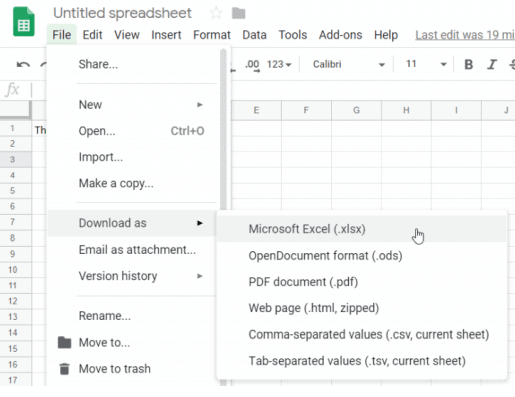Download as OpenDocument format (.ods)
The height and width of the screenshot is (397, 515).
coord(362,256)
